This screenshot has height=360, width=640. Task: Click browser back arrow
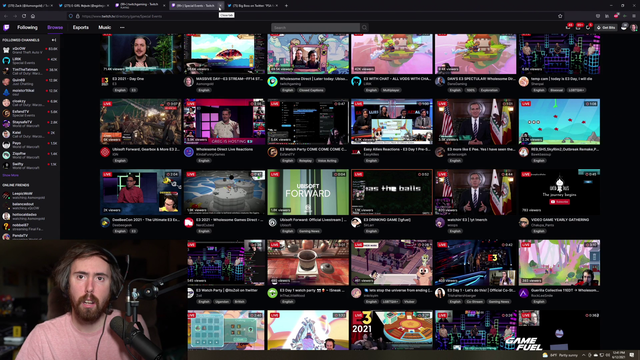(6, 16)
